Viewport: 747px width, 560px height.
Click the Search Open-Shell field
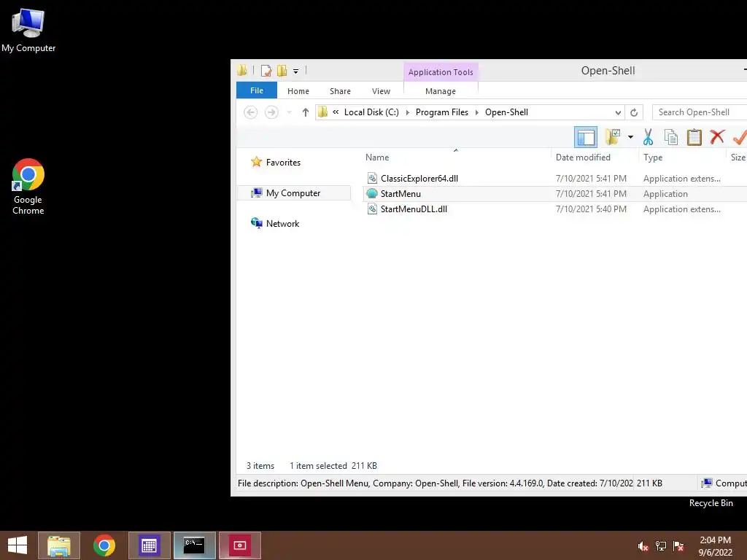(700, 112)
